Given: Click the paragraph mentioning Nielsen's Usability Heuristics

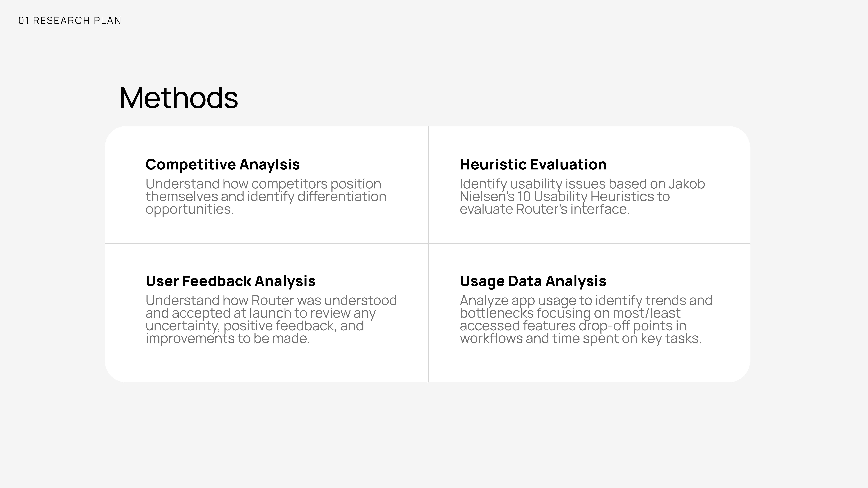Looking at the screenshot, I should [x=582, y=196].
